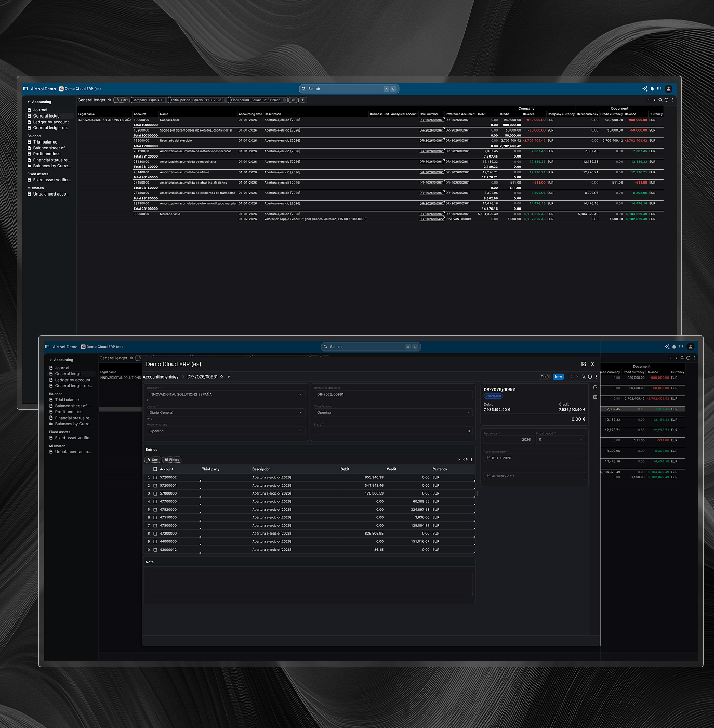Open Ledger by account in top sidebar
Viewport: 714px width, 728px height.
(x=51, y=122)
